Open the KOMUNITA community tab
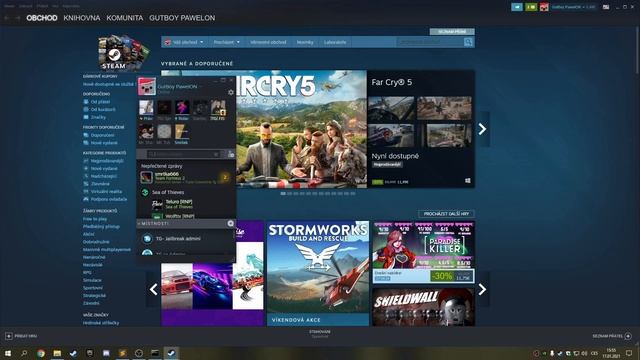This screenshot has height=360, width=640. [124, 18]
